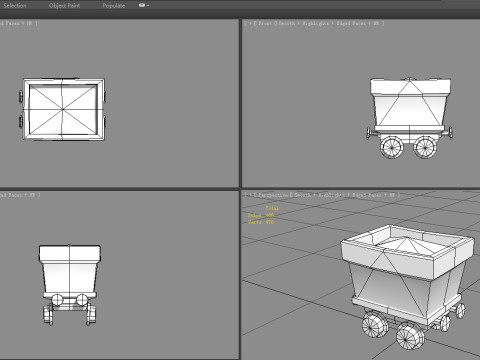Click the Verts count statistic text
This screenshot has width=480, height=360.
261,222
